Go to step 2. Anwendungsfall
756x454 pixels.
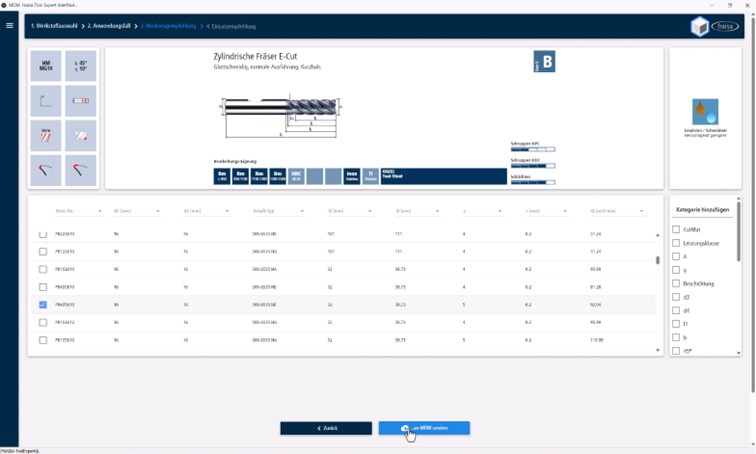pos(109,26)
